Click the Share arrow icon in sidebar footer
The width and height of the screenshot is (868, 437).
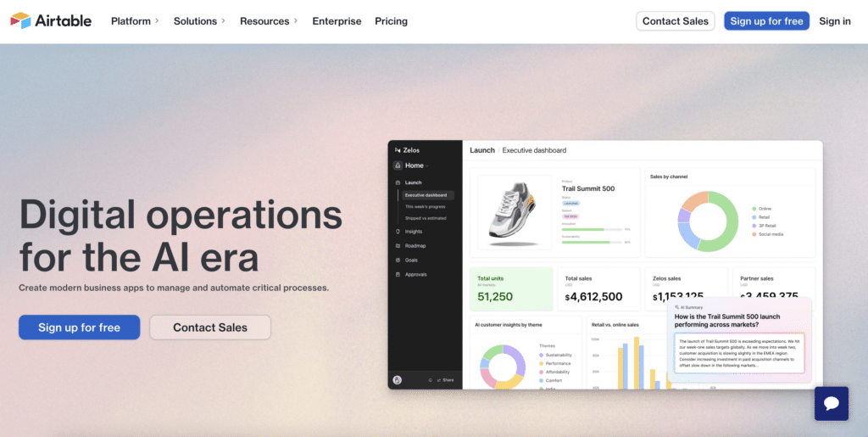pos(439,380)
